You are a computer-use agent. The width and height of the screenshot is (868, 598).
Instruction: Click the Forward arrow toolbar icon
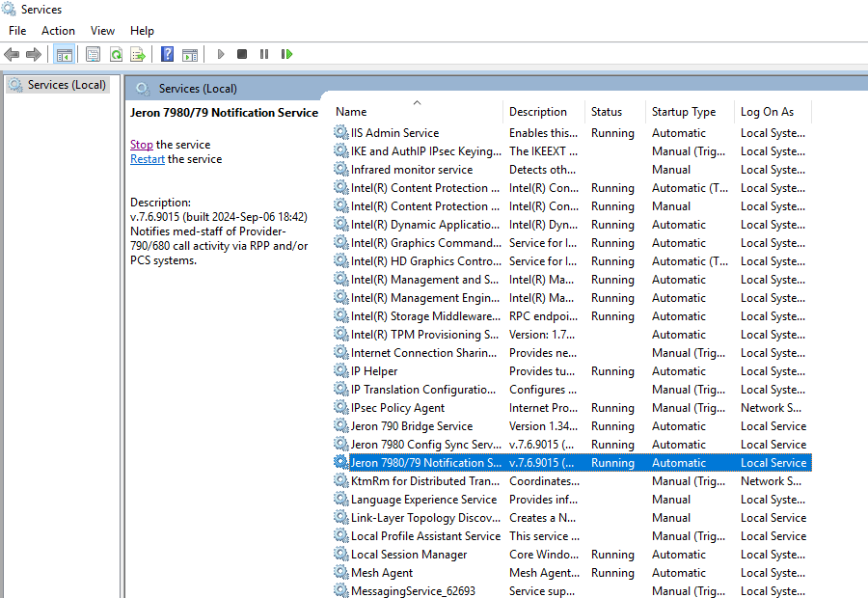pos(34,54)
